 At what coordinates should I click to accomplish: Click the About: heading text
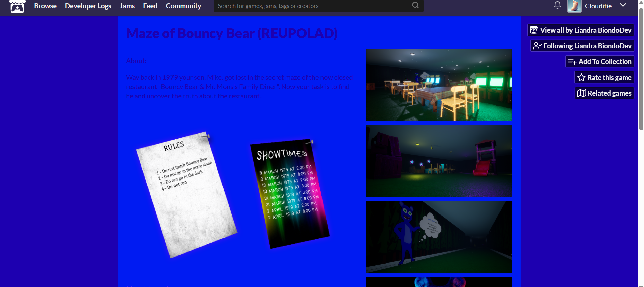136,61
